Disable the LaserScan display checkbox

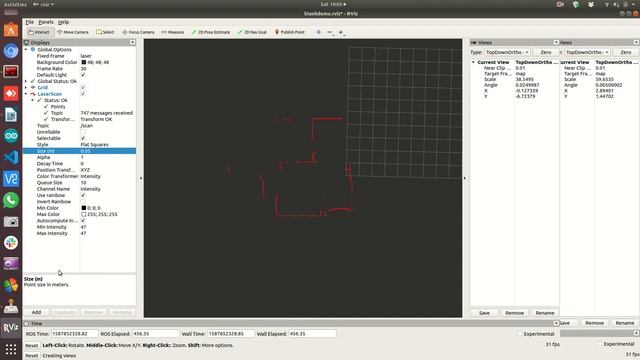(83, 94)
